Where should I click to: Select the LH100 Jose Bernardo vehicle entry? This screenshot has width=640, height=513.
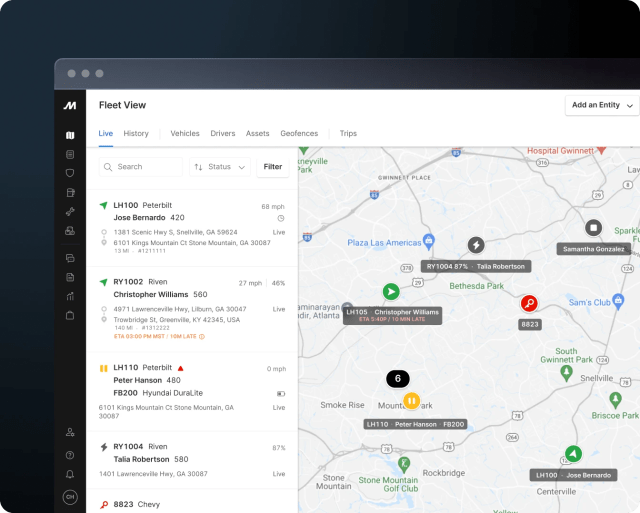(x=192, y=223)
